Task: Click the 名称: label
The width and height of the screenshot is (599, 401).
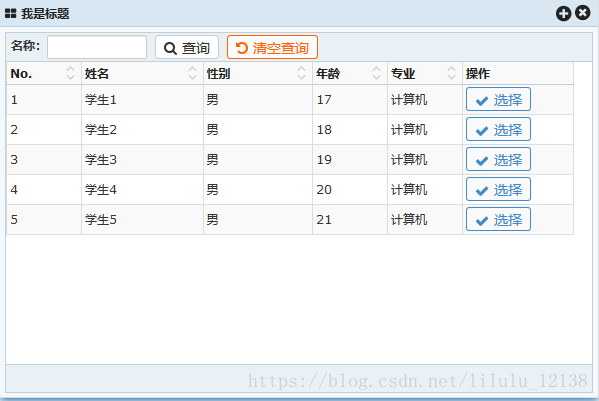Action: 25,45
